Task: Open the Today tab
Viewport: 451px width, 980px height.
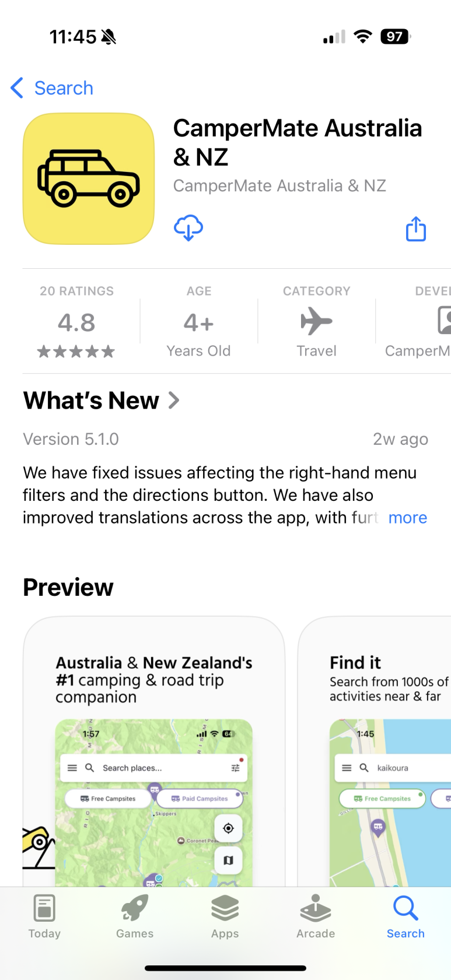Action: (44, 916)
